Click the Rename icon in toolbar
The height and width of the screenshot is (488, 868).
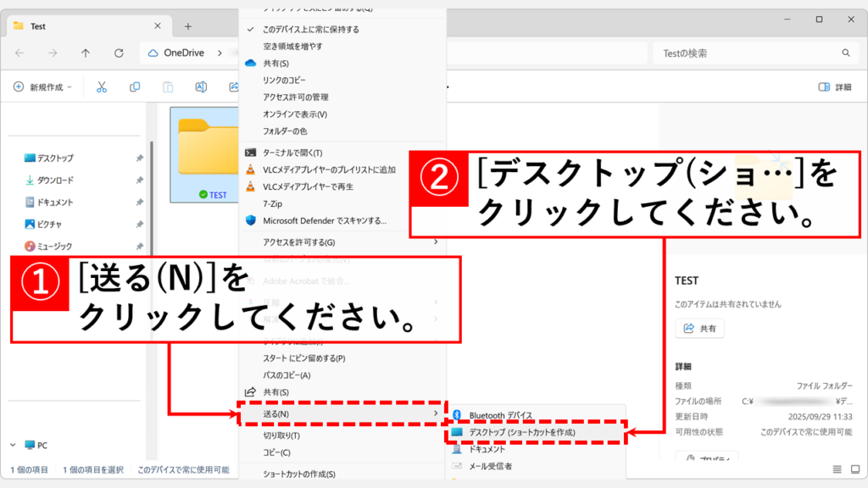[x=201, y=87]
